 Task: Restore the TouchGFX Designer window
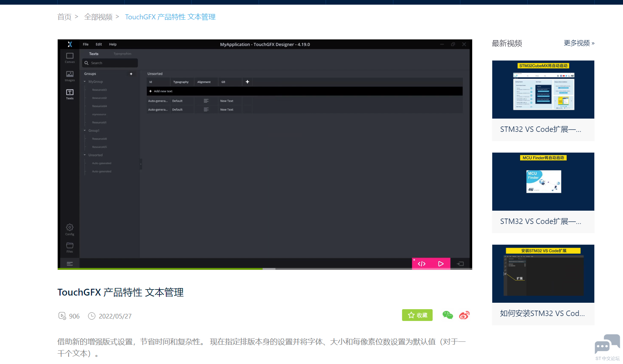tap(453, 44)
